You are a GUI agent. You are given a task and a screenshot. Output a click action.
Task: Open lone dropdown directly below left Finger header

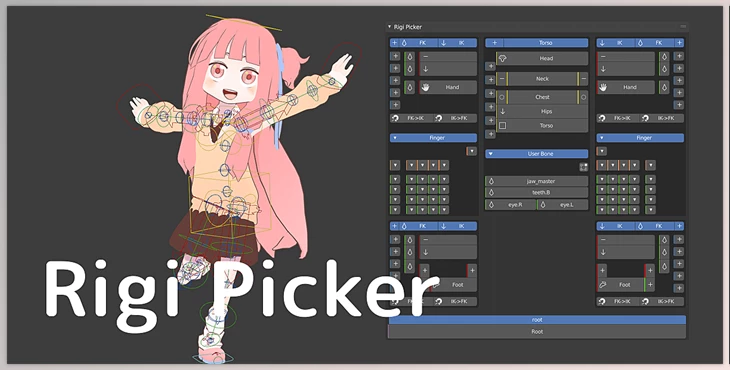coord(472,151)
